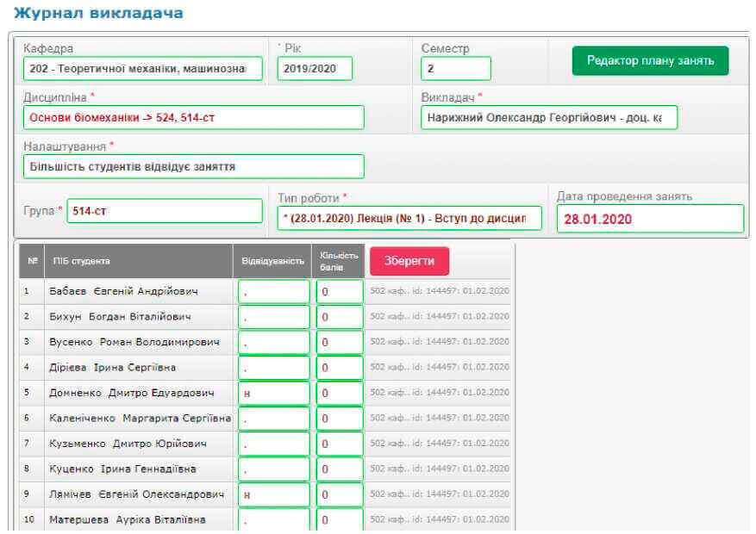Image resolution: width=756 pixels, height=534 pixels.
Task: Click attendance field for Лямічев Євгеній
Action: coord(274,495)
